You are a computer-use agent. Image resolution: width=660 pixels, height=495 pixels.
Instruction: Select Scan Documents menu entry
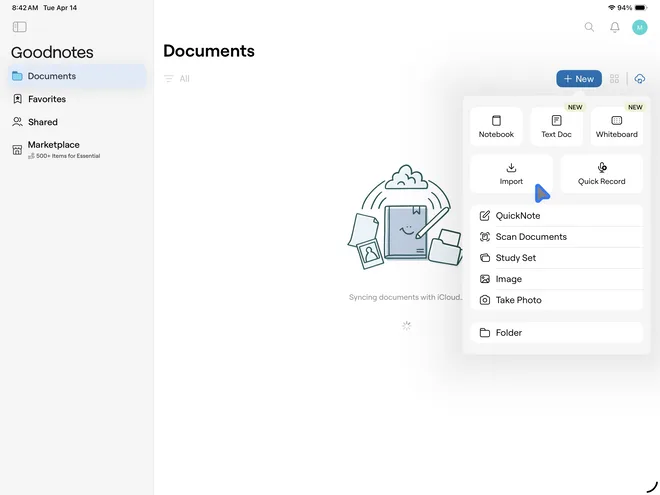pos(556,237)
